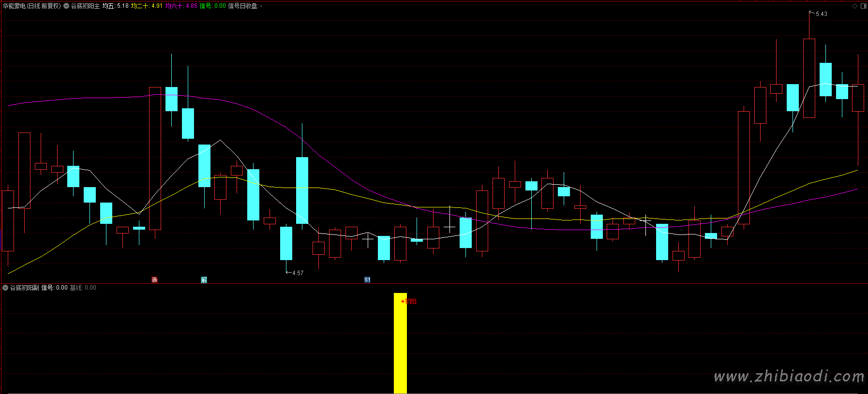Select the 均五: 5.18 moving average label

(116, 6)
